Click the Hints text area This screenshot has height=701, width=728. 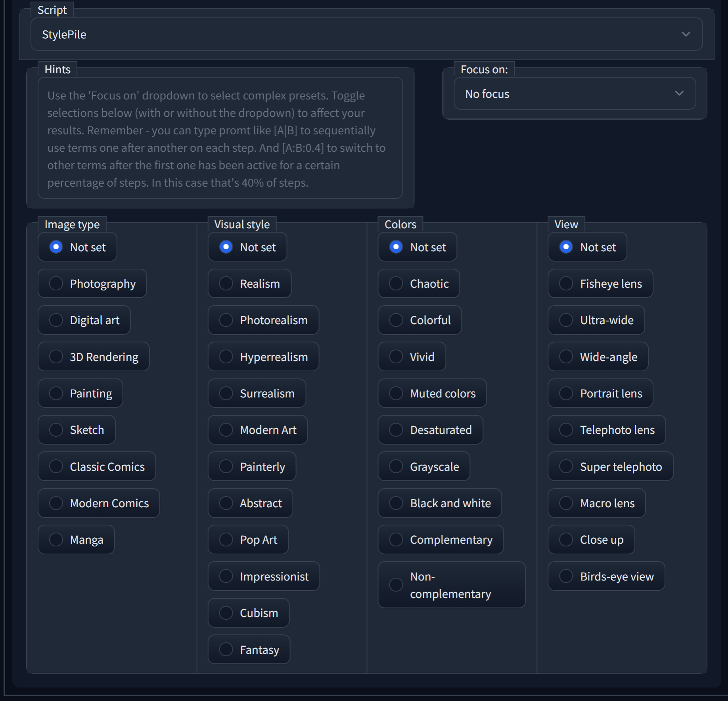(x=220, y=138)
